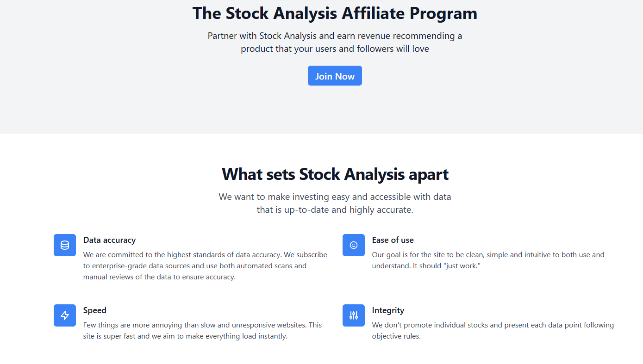Click the partner revenue subtitle text

click(335, 42)
